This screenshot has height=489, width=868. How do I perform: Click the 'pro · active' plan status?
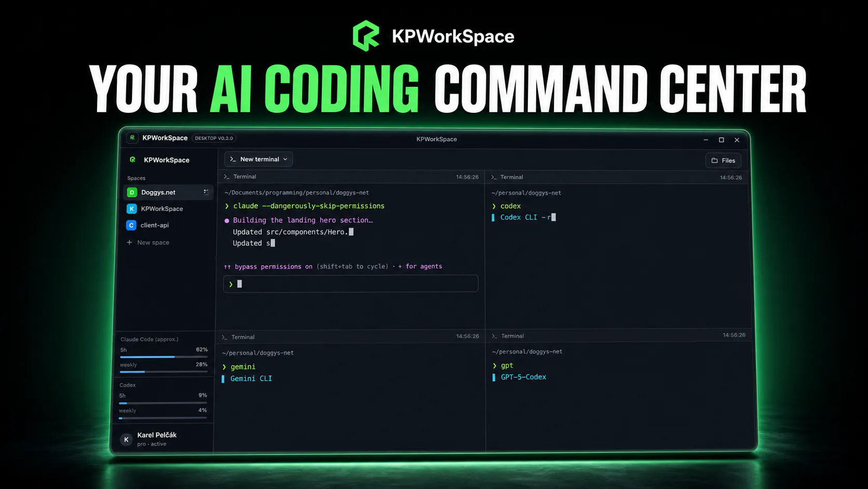(x=152, y=444)
